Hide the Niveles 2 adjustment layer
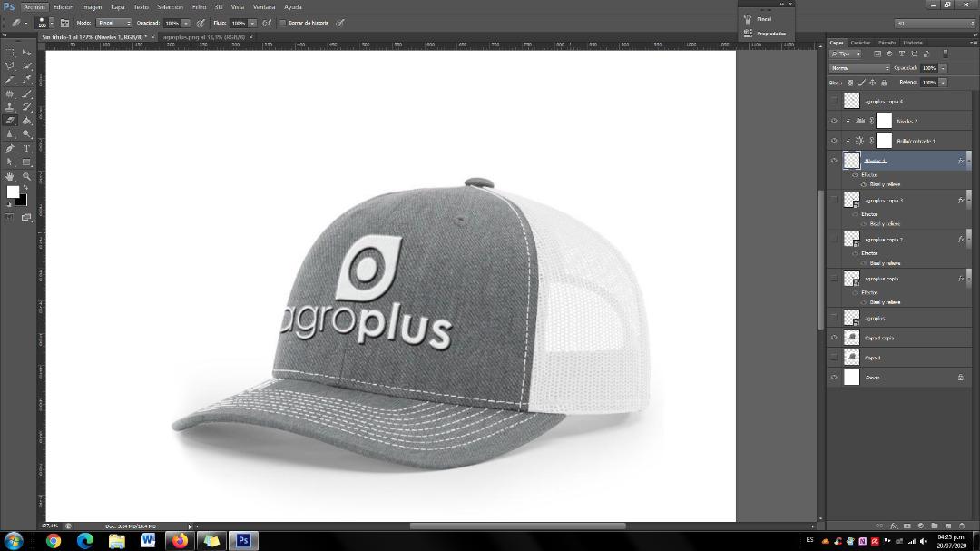This screenshot has height=551, width=980. [x=834, y=121]
